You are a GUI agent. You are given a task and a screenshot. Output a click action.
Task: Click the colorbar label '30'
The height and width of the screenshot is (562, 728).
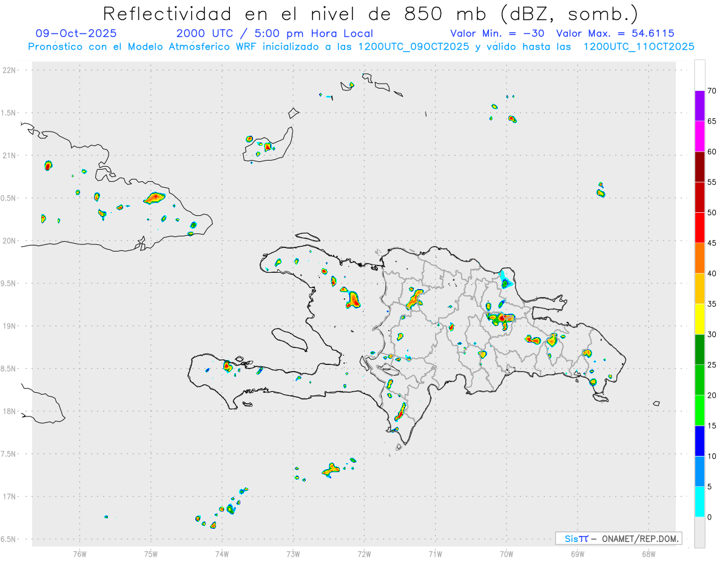[x=712, y=335]
